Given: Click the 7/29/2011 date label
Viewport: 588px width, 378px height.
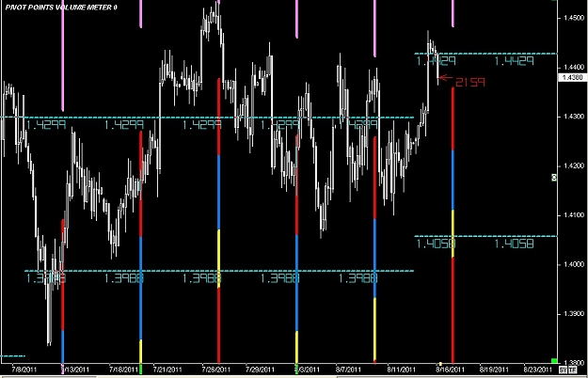Looking at the screenshot, I should (x=261, y=370).
